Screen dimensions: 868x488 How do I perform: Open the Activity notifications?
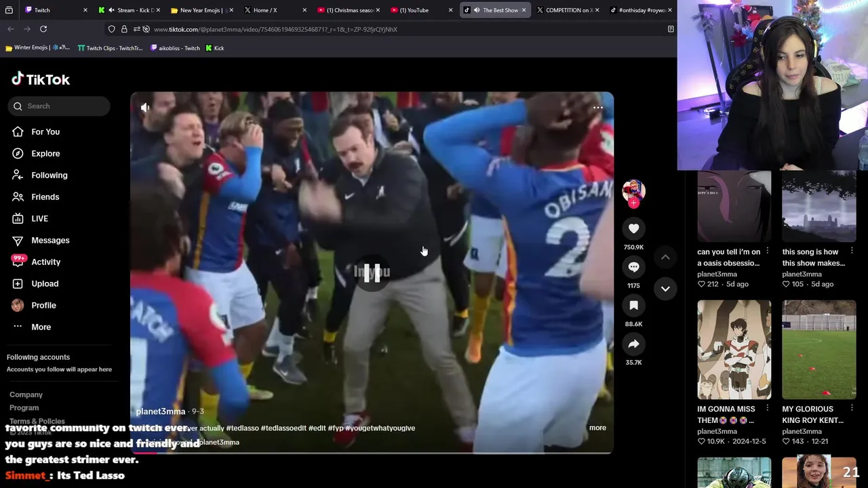pos(45,262)
